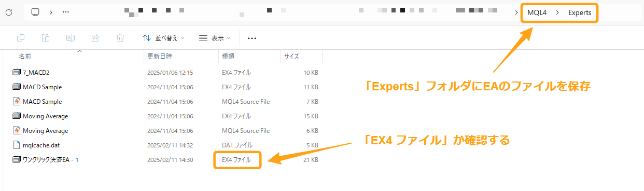Select the Moving Average MQL4 source file icon
This screenshot has width=644, height=191.
16,131
